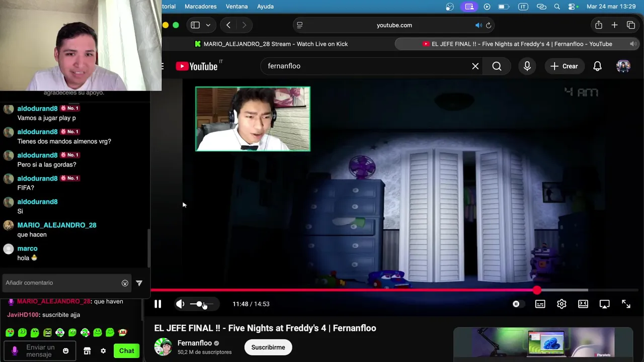Click the youtube.com address bar

pos(394,25)
